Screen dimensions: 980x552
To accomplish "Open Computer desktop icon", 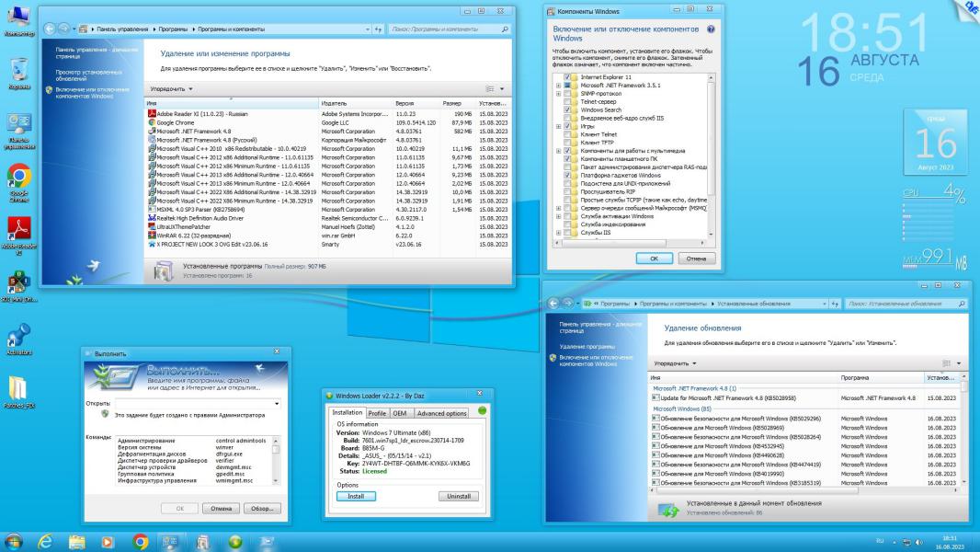I will (18, 20).
